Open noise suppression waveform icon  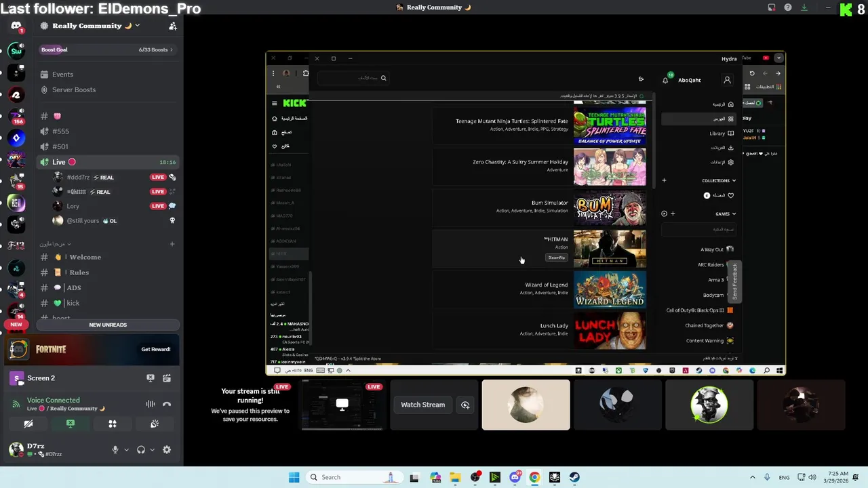pyautogui.click(x=151, y=404)
